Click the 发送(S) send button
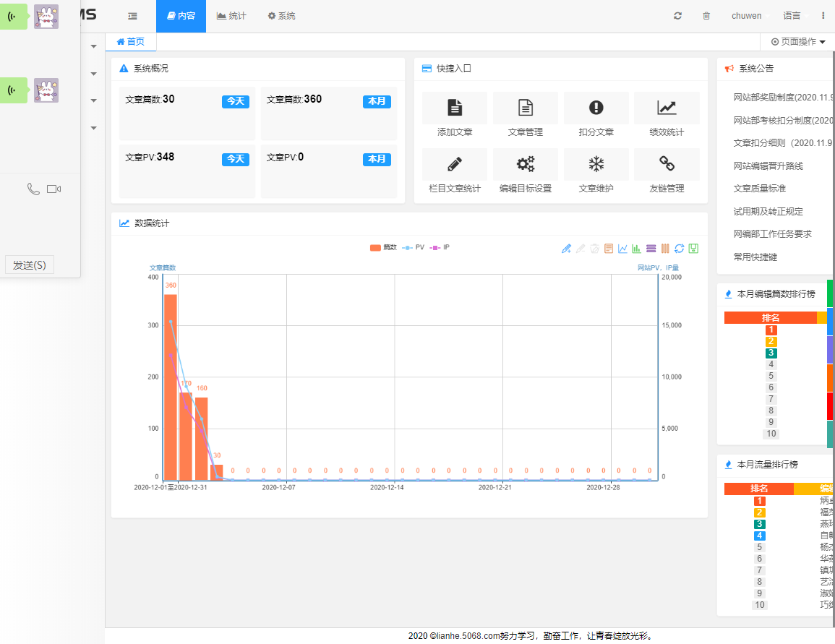The image size is (835, 644). (x=29, y=264)
